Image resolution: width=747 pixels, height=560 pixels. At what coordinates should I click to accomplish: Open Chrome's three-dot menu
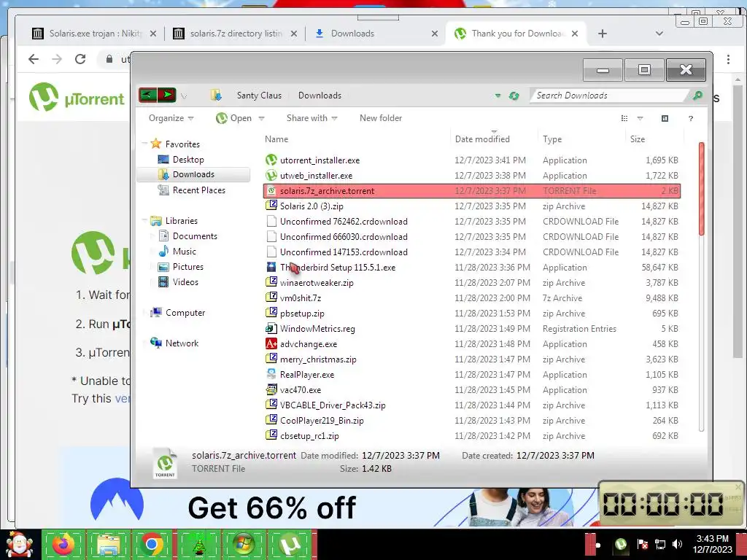[x=729, y=59]
